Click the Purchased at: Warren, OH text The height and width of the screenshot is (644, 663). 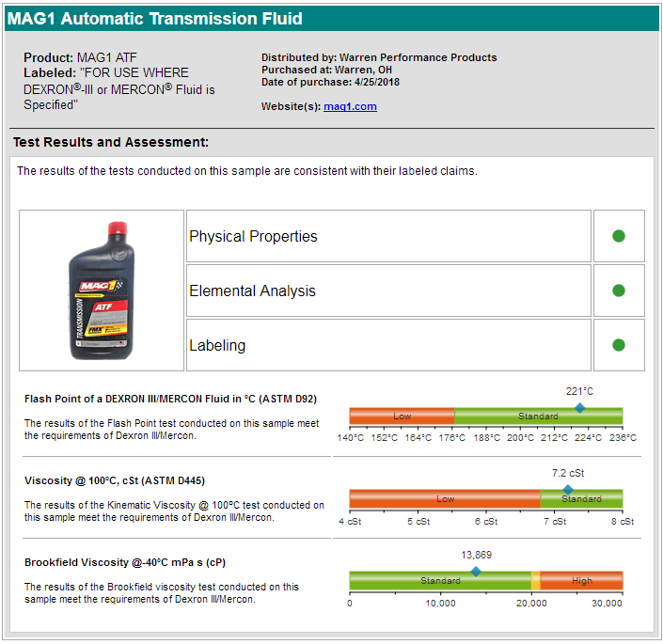coord(326,70)
